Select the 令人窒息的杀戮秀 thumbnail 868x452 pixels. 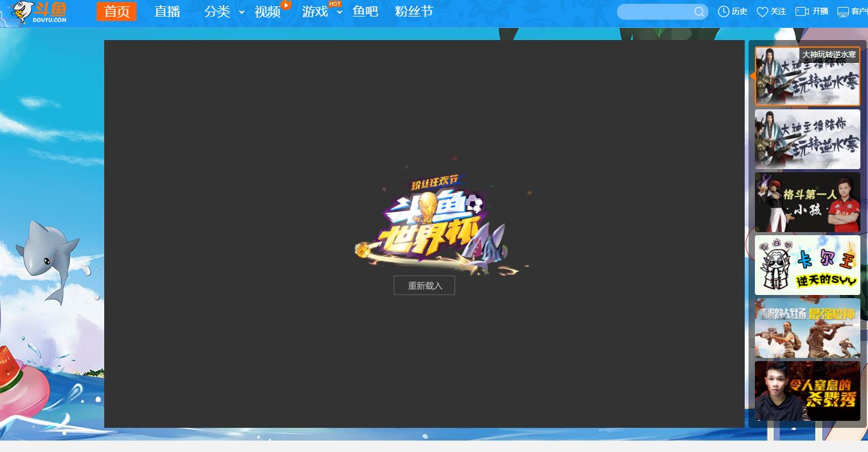pyautogui.click(x=807, y=391)
